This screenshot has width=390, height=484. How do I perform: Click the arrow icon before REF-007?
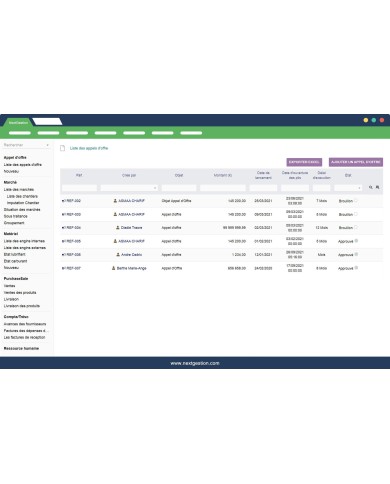[x=63, y=268]
